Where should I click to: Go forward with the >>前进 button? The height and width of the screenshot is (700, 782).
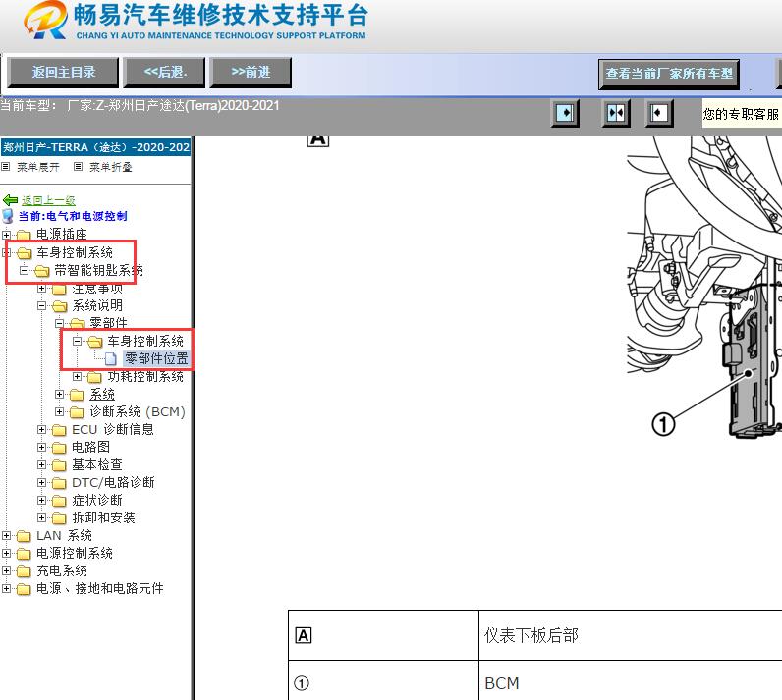251,73
